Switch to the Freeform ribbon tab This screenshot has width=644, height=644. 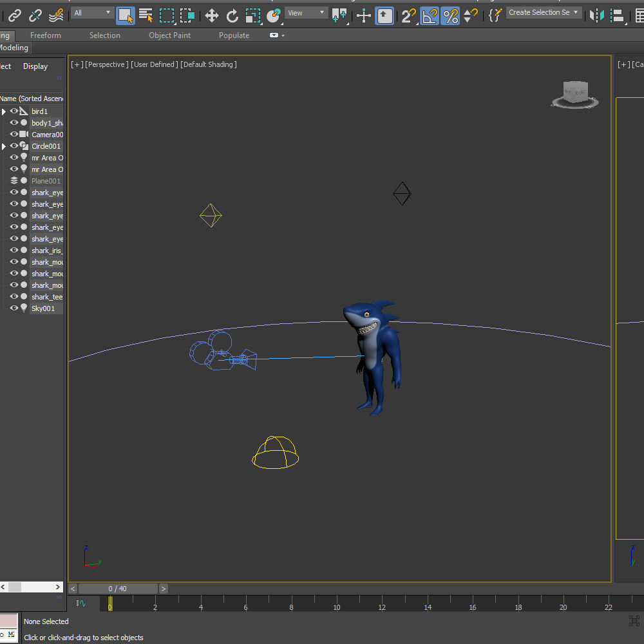[46, 35]
